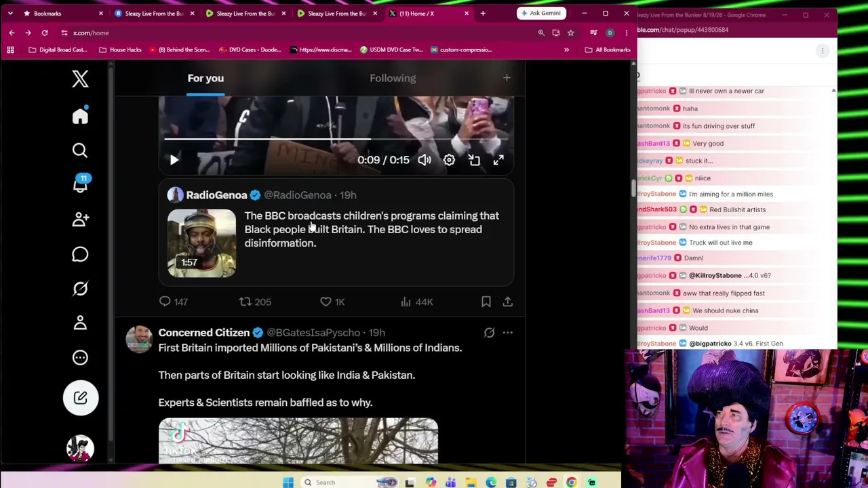Open Microsoft Teams from the taskbar
Viewport: 868px width, 488px height.
pos(450,483)
